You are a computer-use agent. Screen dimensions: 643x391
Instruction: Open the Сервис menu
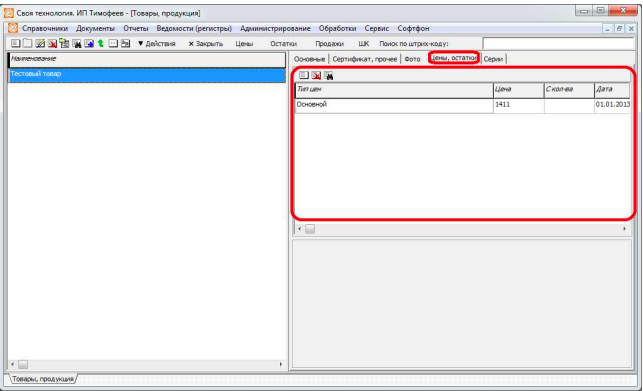(x=376, y=28)
